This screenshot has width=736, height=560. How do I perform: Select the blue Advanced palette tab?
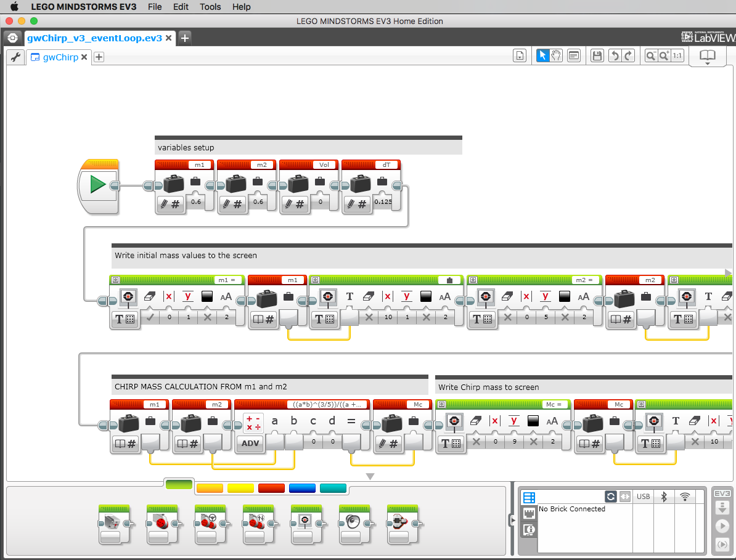[x=302, y=489]
